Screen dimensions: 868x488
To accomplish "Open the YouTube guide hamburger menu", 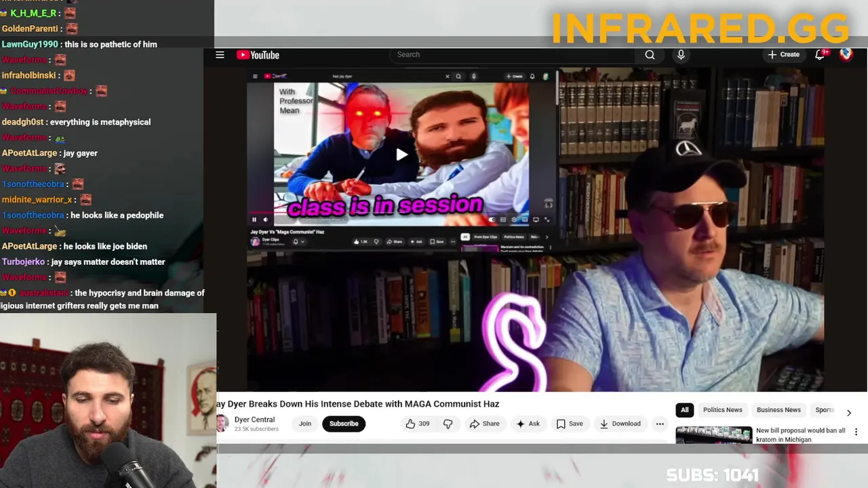I will [x=220, y=55].
